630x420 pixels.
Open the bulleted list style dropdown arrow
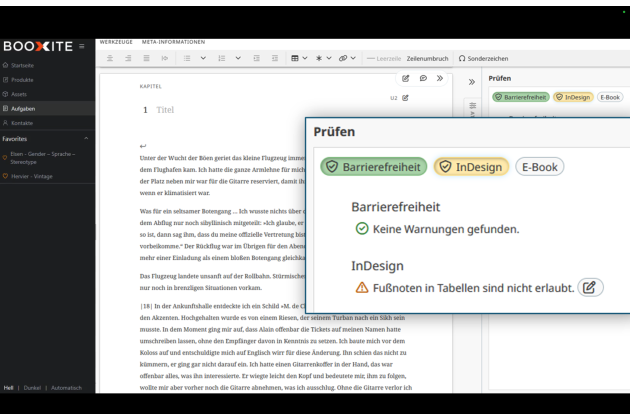tap(203, 58)
